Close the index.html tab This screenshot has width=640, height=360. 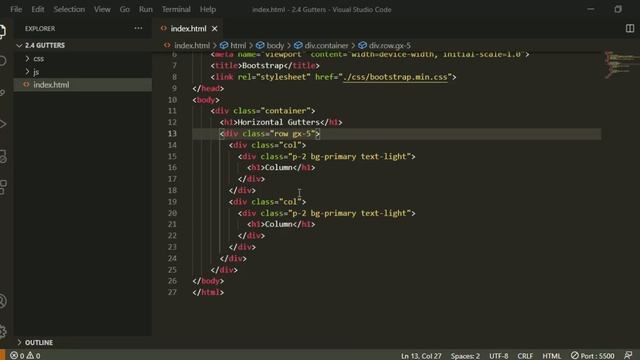pyautogui.click(x=214, y=29)
